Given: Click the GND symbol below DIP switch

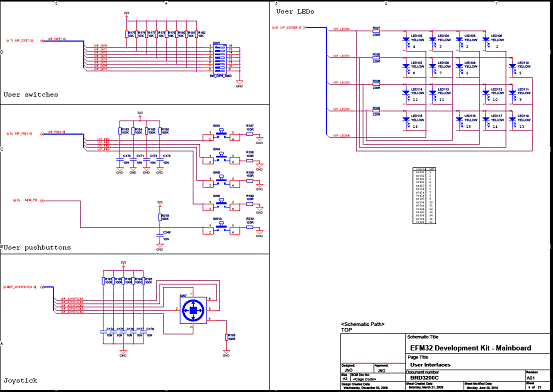Looking at the screenshot, I should 239,84.
